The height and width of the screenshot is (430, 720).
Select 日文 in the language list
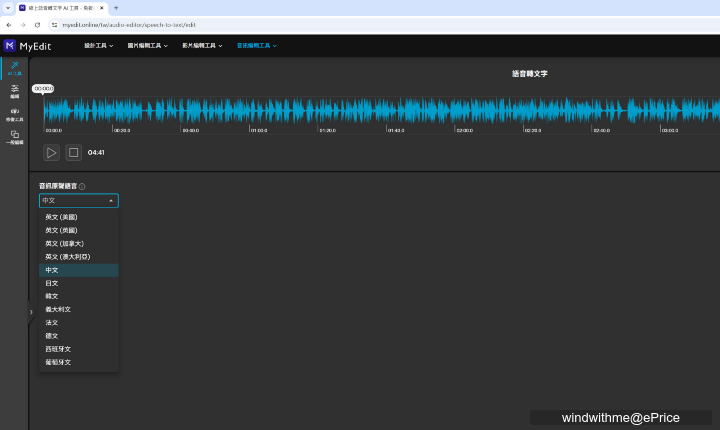pos(52,283)
